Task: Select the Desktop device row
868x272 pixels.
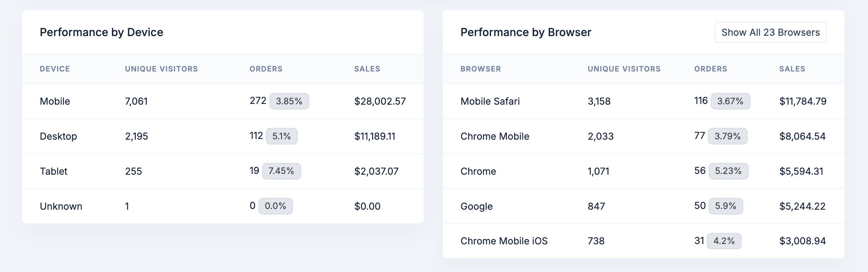Action: [223, 136]
